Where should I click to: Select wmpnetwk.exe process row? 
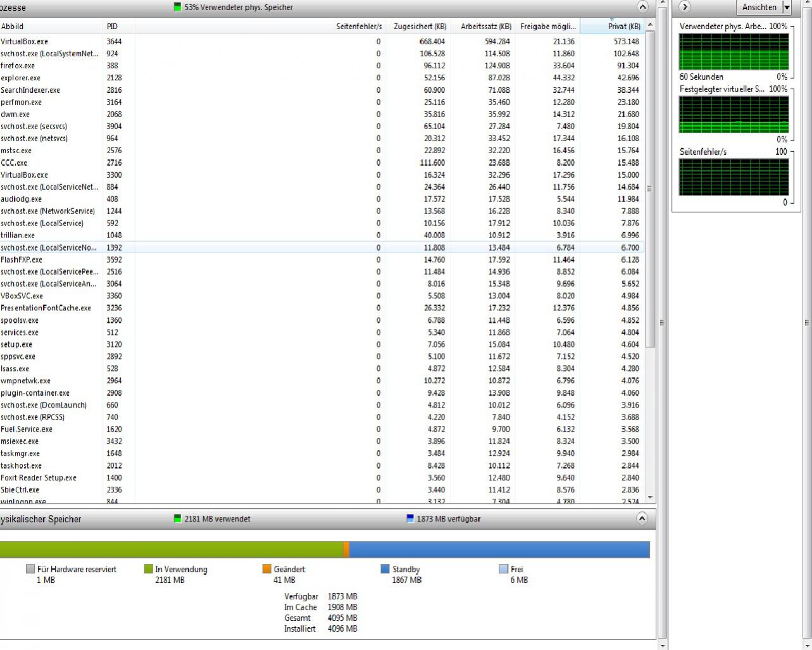(322, 381)
